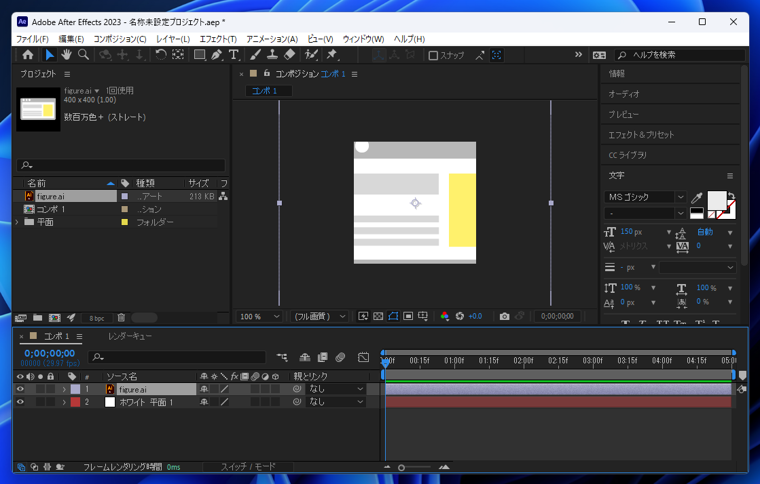
Task: Open the アニメーション(A) menu
Action: click(x=272, y=39)
